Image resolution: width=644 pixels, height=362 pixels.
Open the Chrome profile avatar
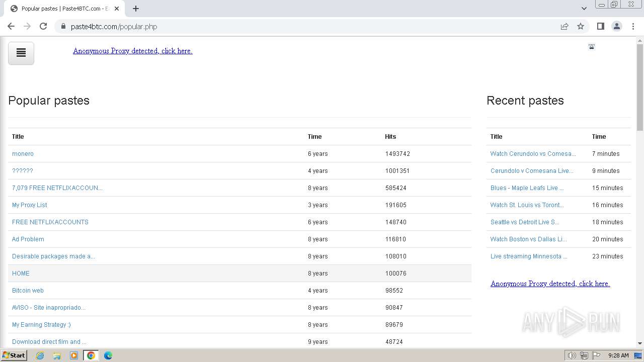pos(617,26)
